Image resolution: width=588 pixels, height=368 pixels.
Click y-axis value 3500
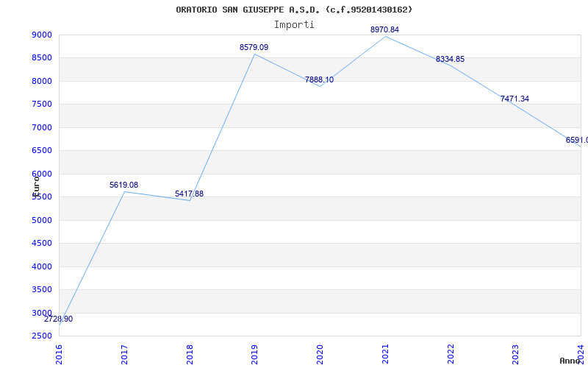tap(42, 289)
